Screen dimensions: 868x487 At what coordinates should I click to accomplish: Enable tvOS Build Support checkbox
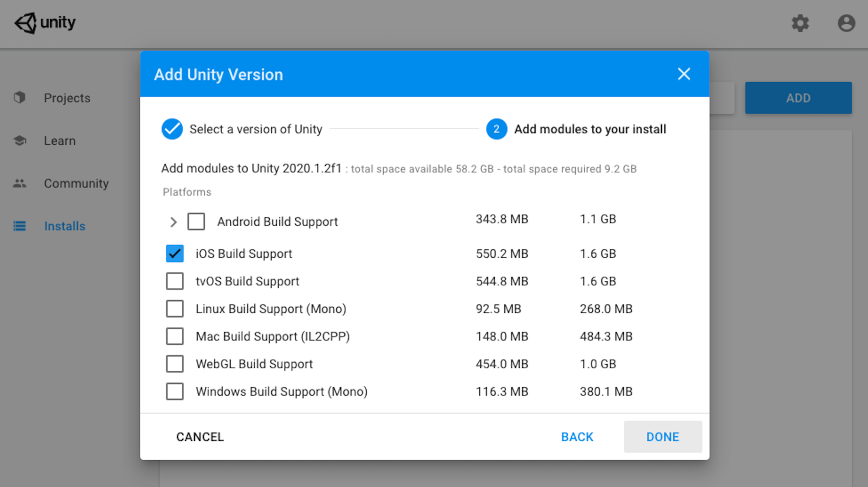tap(175, 281)
